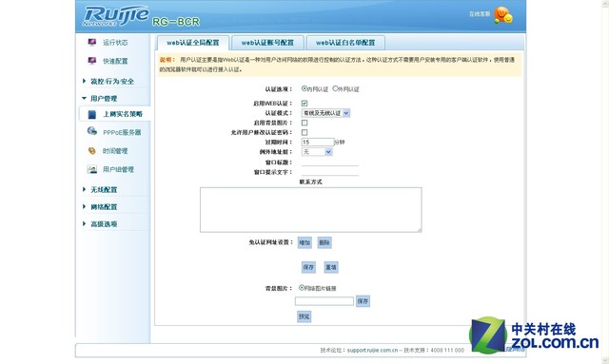This screenshot has width=609, height=364.
Task: Click the RG-BCR model name text
Action: [x=176, y=22]
